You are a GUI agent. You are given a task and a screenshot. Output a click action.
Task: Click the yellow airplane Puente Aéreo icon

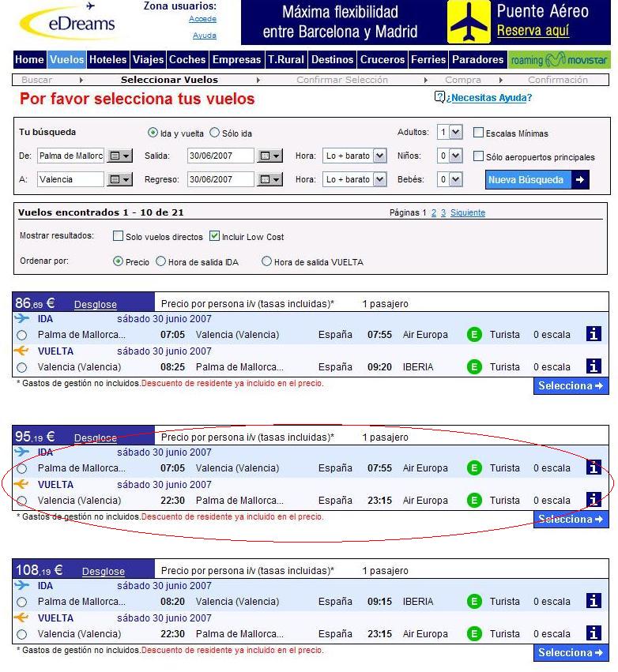pos(469,22)
